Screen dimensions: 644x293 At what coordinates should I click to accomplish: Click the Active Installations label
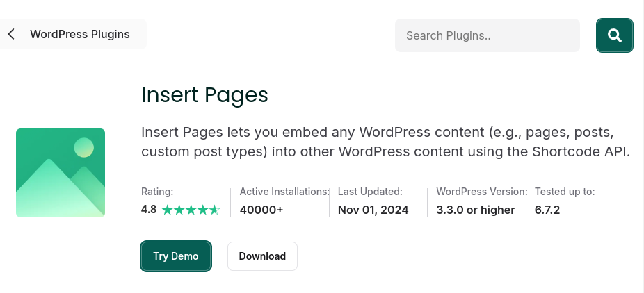point(284,192)
